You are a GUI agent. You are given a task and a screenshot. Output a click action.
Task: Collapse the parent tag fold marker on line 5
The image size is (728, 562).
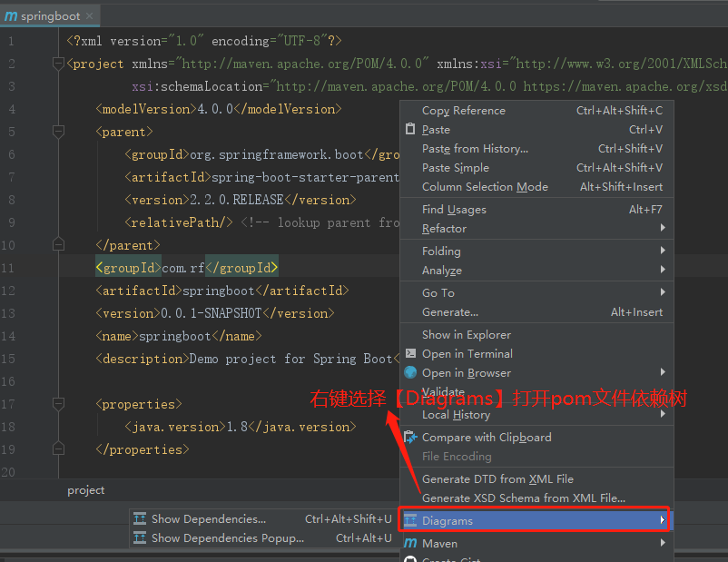point(58,131)
